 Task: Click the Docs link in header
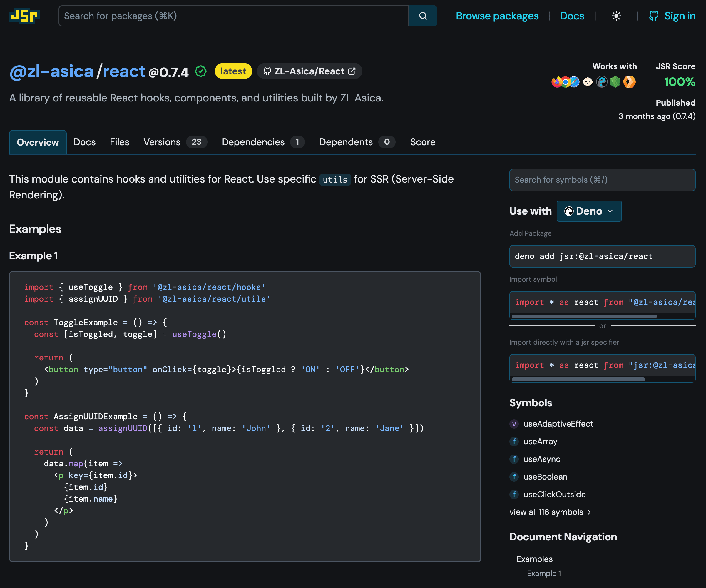(572, 16)
